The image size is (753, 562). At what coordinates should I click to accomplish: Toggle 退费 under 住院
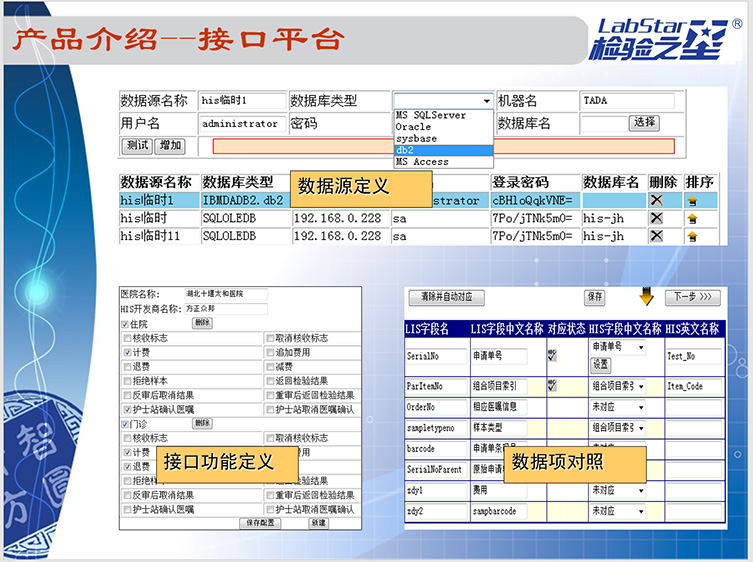click(x=127, y=367)
